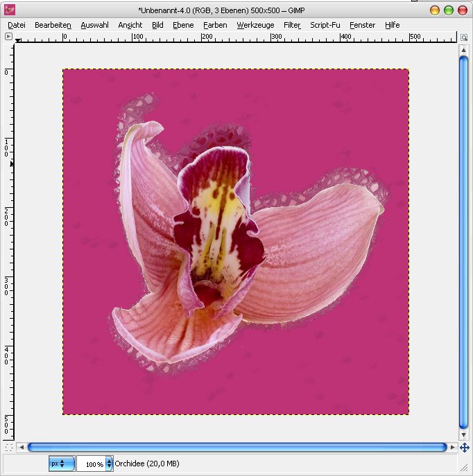Open the Filter menu
The image size is (473, 476).
coord(292,25)
